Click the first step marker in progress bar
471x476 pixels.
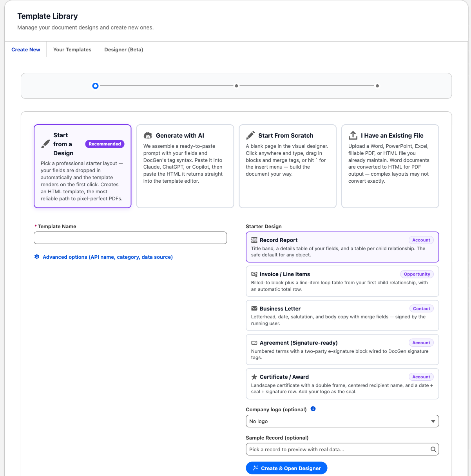point(95,86)
